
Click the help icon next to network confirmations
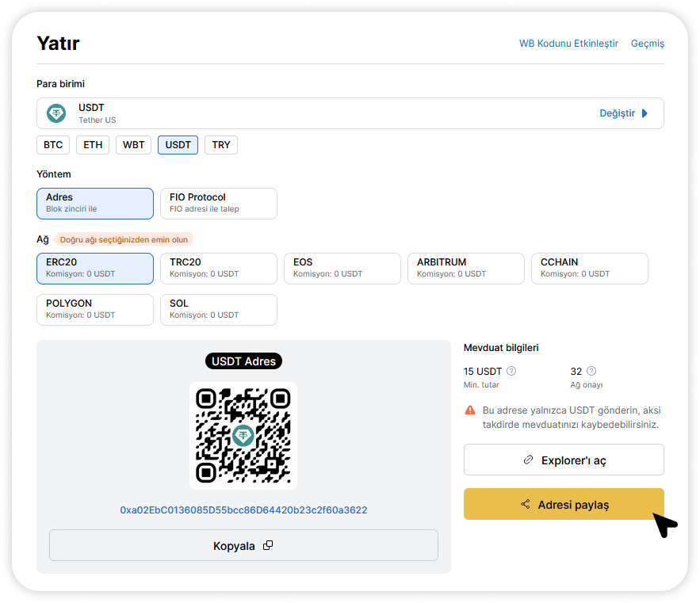[591, 371]
